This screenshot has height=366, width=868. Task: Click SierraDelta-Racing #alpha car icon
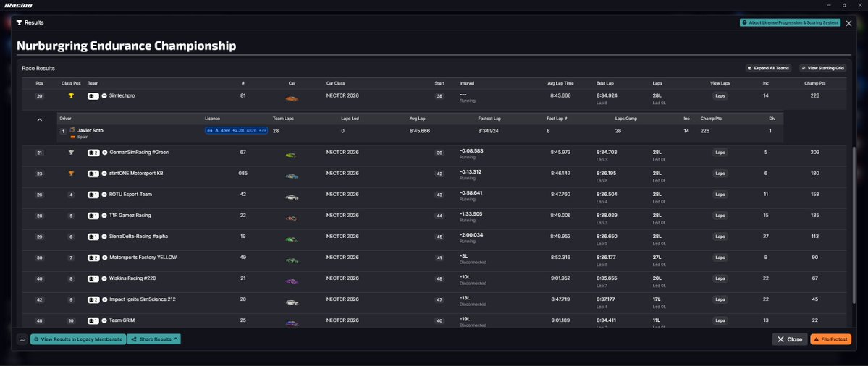292,239
